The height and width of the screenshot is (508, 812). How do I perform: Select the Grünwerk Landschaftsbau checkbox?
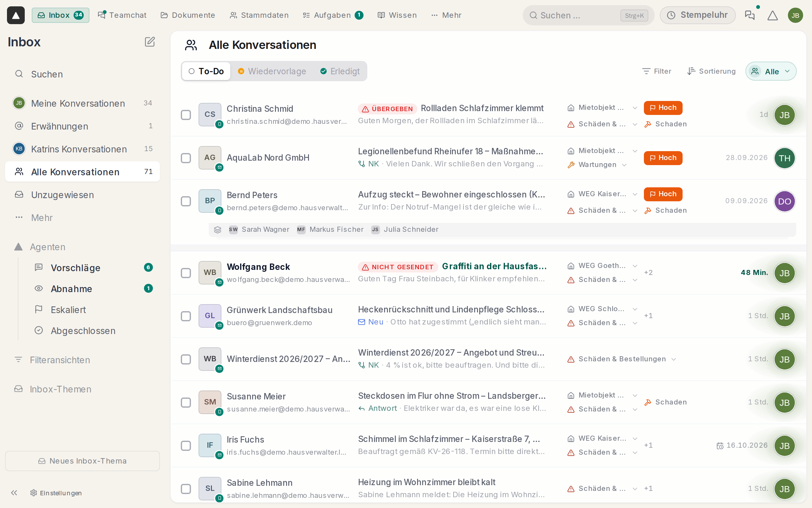[x=186, y=316]
